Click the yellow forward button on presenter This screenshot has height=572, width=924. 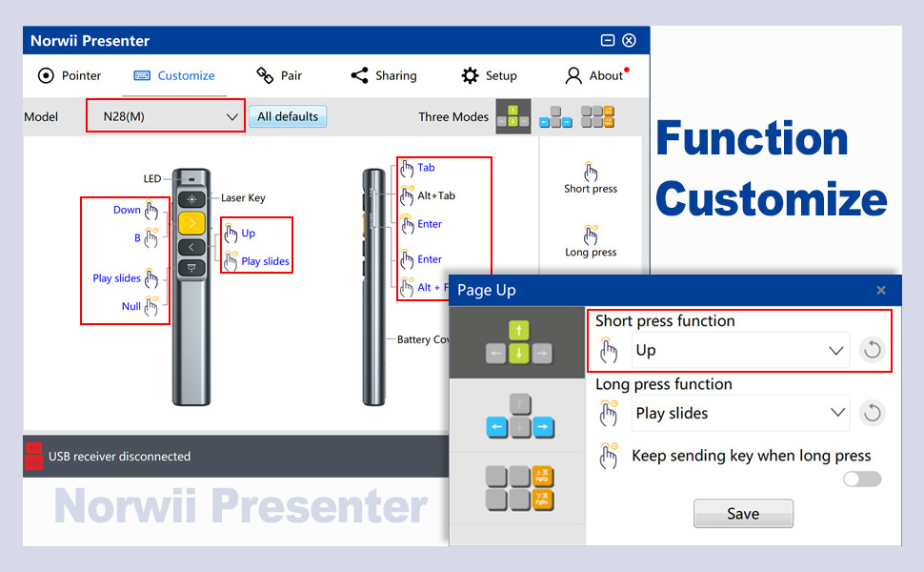tap(191, 223)
